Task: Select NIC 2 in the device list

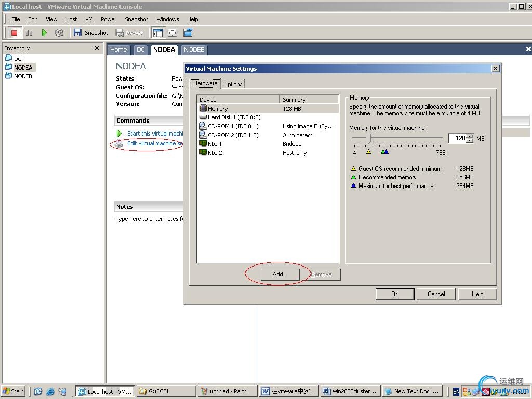Action: click(268, 153)
